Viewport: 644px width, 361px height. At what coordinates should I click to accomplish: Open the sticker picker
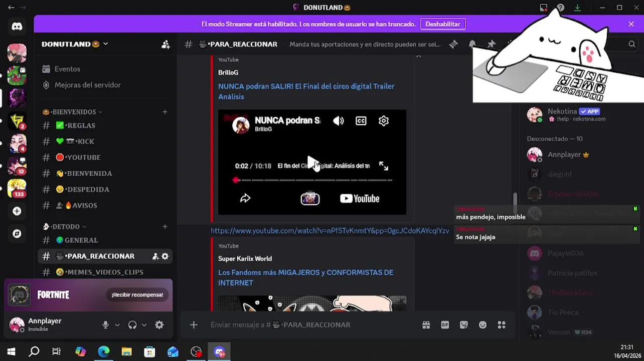click(464, 325)
